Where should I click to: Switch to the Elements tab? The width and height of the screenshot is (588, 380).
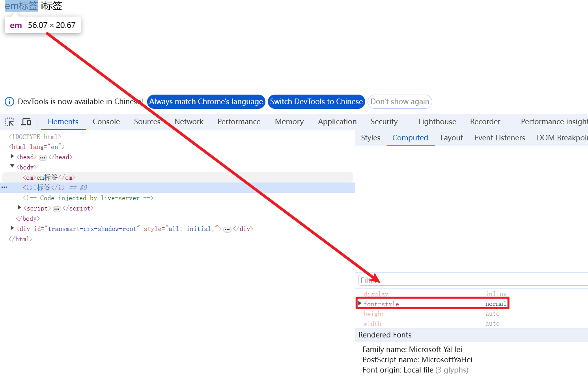tap(63, 122)
